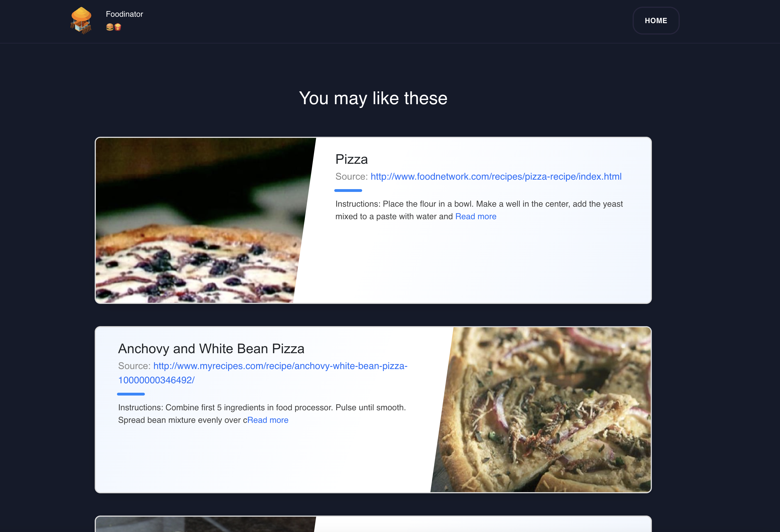Click the Pizza instructions text starting 'Place the flour'
The height and width of the screenshot is (532, 780).
click(479, 210)
